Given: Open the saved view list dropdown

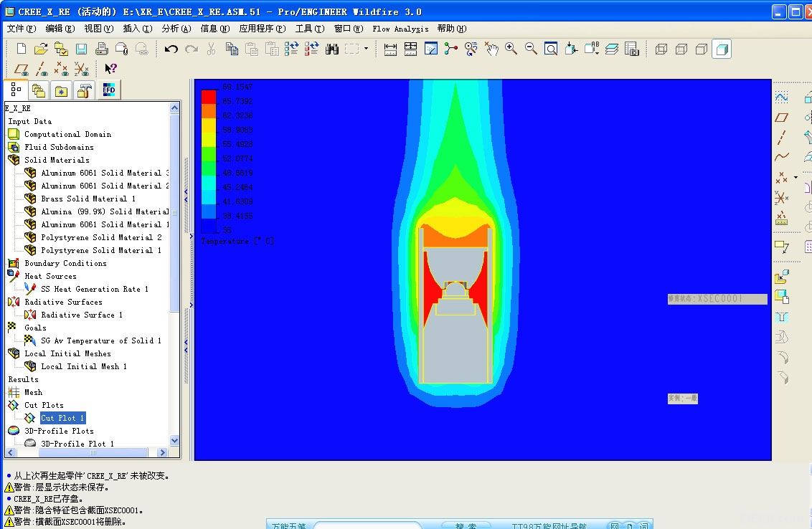Looking at the screenshot, I should click(x=591, y=49).
